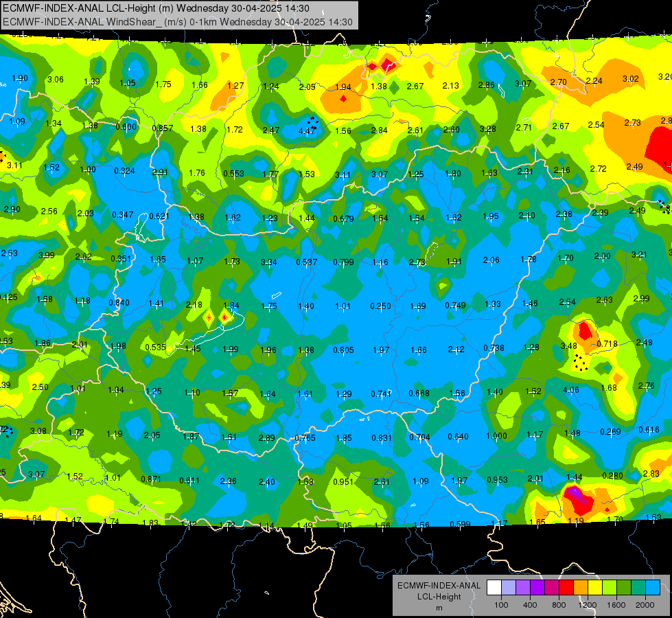Click the wind shear value 0.831
Image resolution: width=672 pixels, height=618 pixels.
point(382,438)
